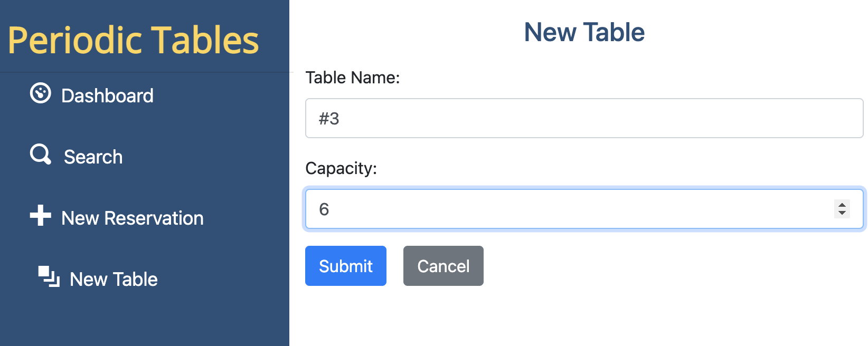This screenshot has height=346, width=868.
Task: Select the Capacity input field
Action: [x=528, y=209]
